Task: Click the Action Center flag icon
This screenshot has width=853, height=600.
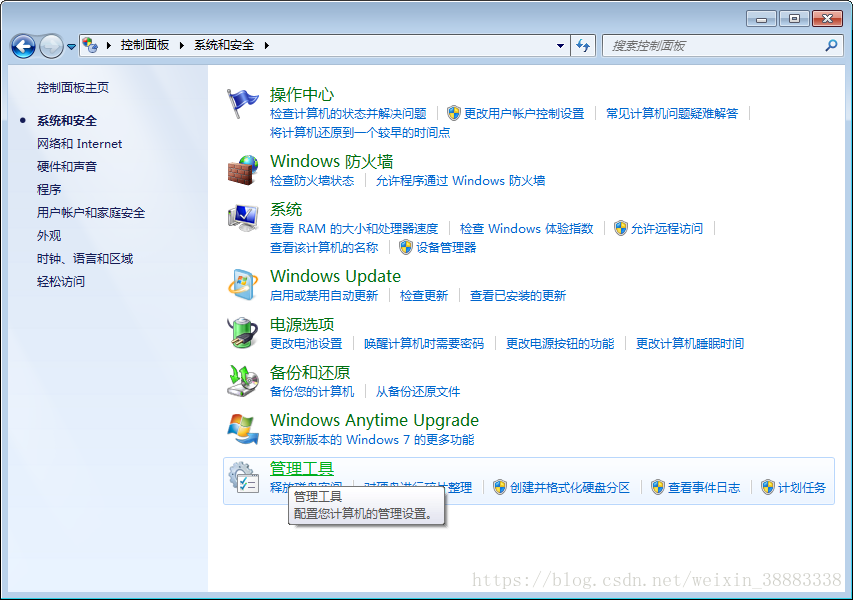Action: coord(242,103)
